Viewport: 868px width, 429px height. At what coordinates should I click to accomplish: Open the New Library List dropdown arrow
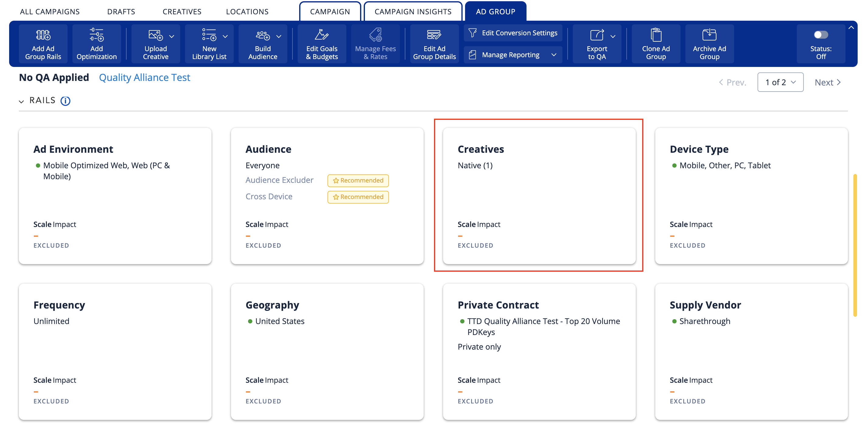click(225, 36)
